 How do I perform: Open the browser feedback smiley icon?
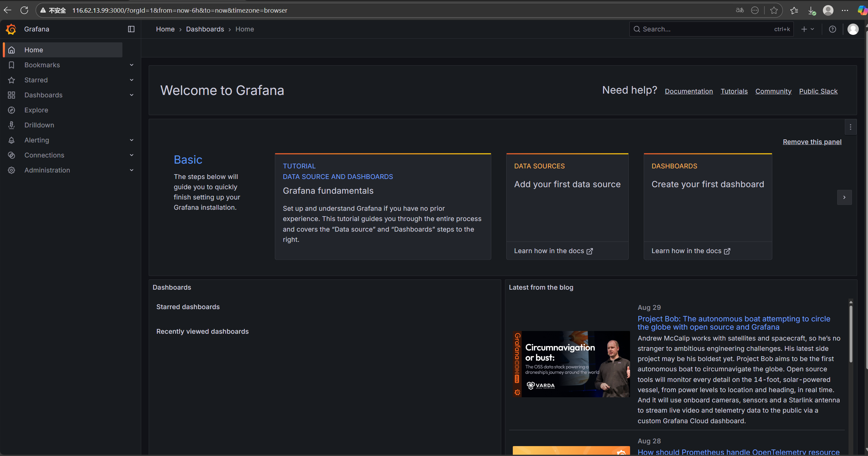[755, 10]
